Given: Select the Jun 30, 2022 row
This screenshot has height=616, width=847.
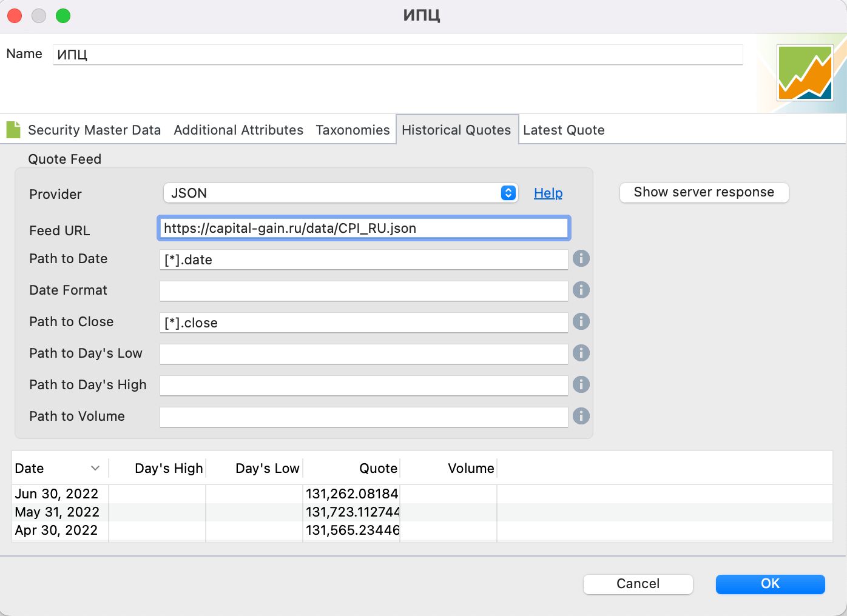Looking at the screenshot, I should (422, 494).
